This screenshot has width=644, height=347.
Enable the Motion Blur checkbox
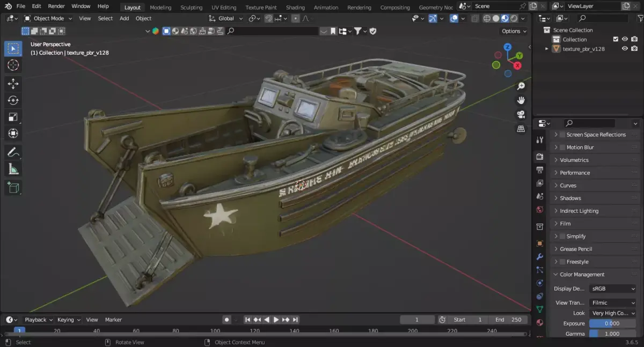click(562, 147)
